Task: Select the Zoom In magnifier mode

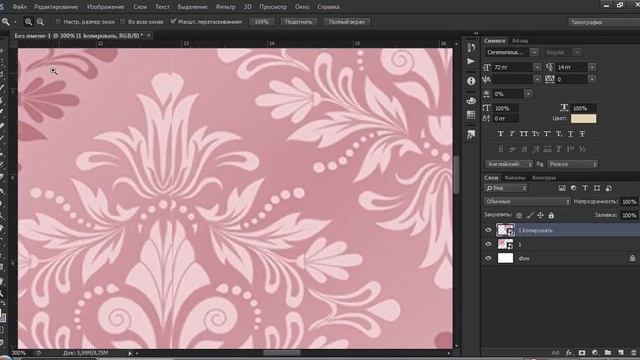Action: pos(28,22)
